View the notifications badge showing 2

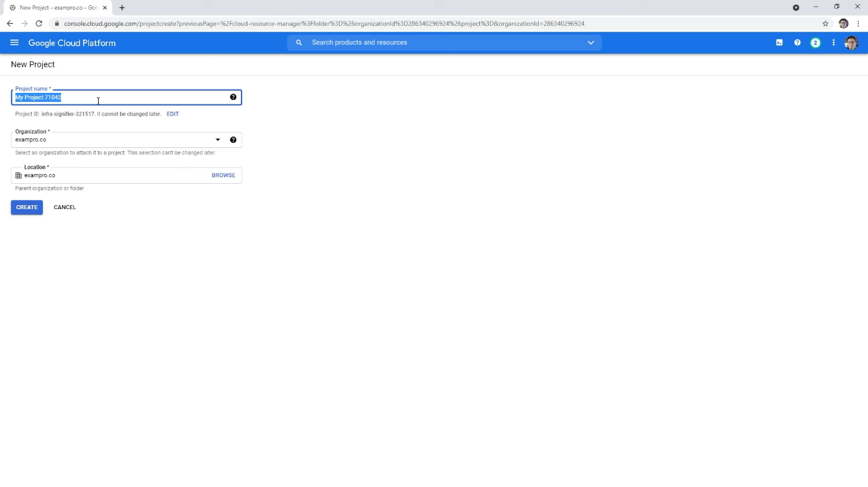coord(815,43)
